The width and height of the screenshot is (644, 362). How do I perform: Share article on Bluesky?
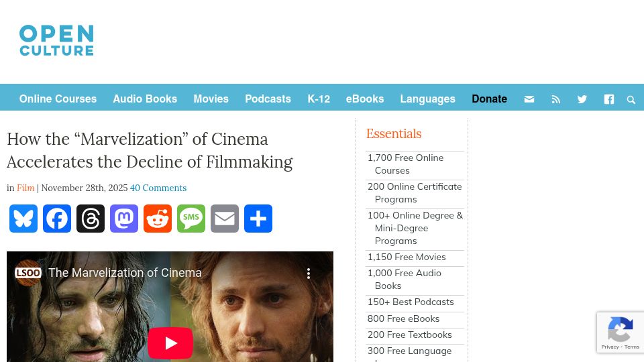coord(23,219)
